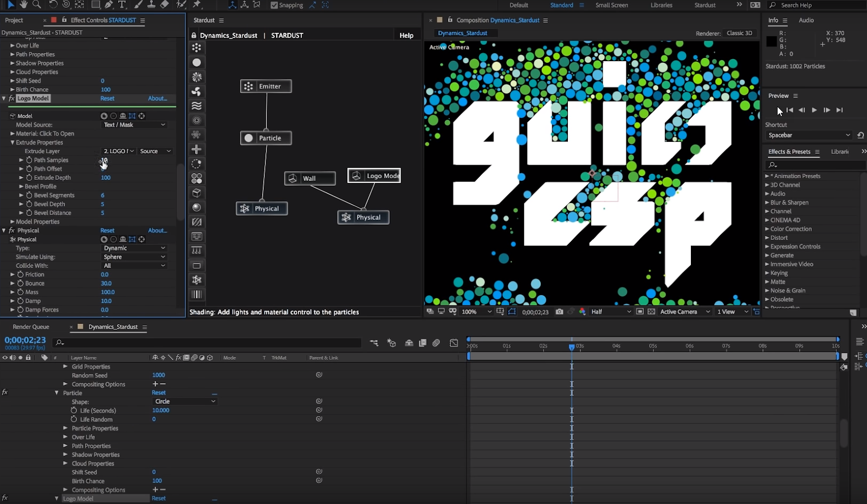This screenshot has width=867, height=504.
Task: Click the Region of Interest icon
Action: tap(640, 311)
